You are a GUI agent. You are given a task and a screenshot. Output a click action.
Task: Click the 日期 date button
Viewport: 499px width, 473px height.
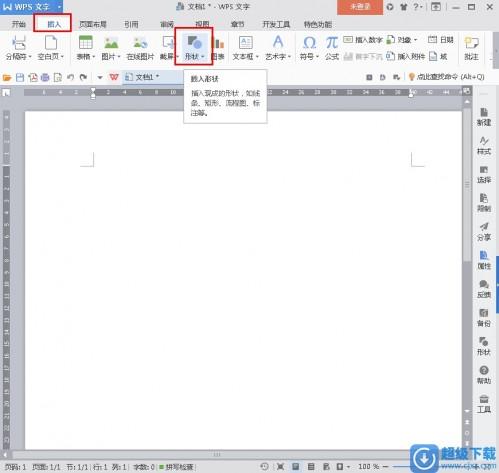(x=441, y=40)
